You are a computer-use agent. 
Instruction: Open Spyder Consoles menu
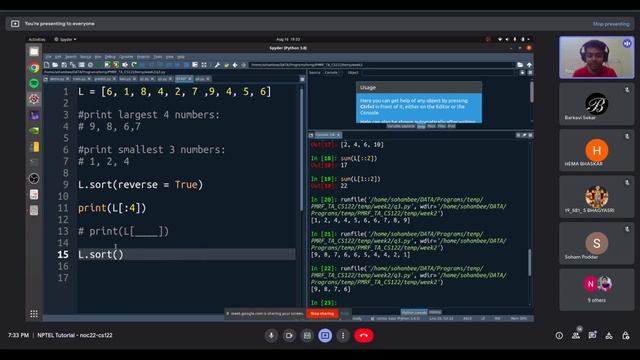tap(126, 57)
